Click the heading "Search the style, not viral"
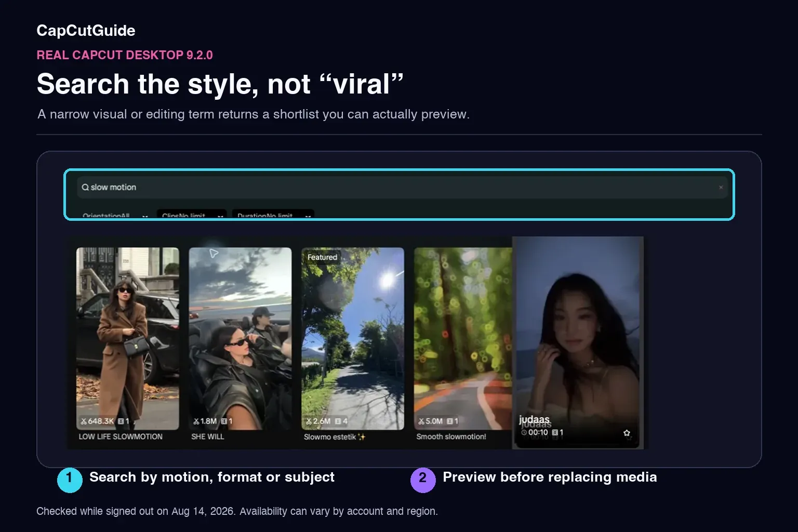This screenshot has width=798, height=532. point(220,84)
